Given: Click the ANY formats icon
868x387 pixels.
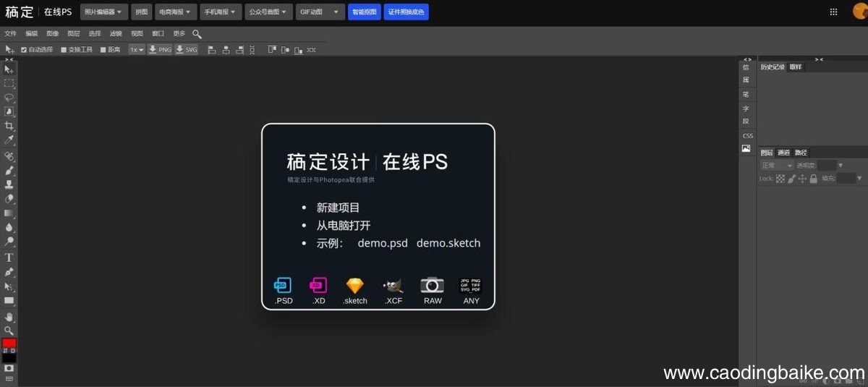Looking at the screenshot, I should pos(471,285).
